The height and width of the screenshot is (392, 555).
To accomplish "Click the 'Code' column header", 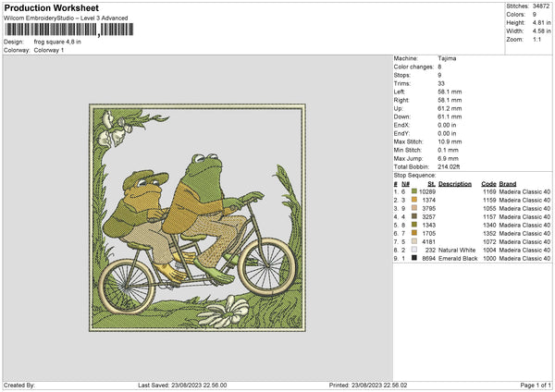I will 488,184.
